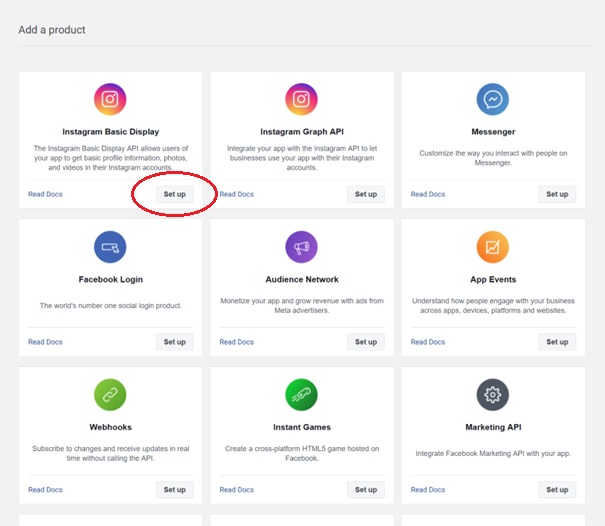Set up Instagram Basic Display

click(175, 194)
